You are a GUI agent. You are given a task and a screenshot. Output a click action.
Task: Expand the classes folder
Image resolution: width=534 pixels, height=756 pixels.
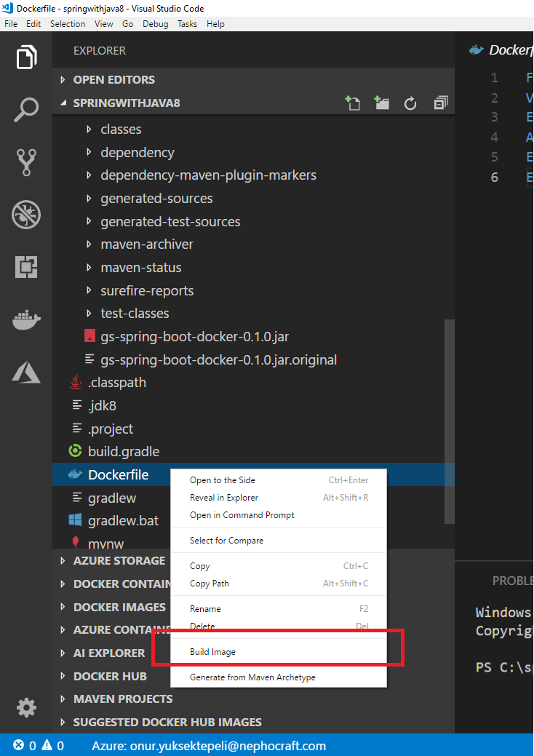pyautogui.click(x=253, y=130)
